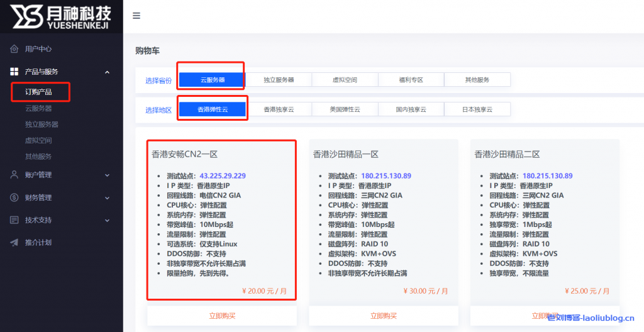Select the 独立服务器 category tab
Viewport: 644px width, 332px height.
pyautogui.click(x=279, y=80)
